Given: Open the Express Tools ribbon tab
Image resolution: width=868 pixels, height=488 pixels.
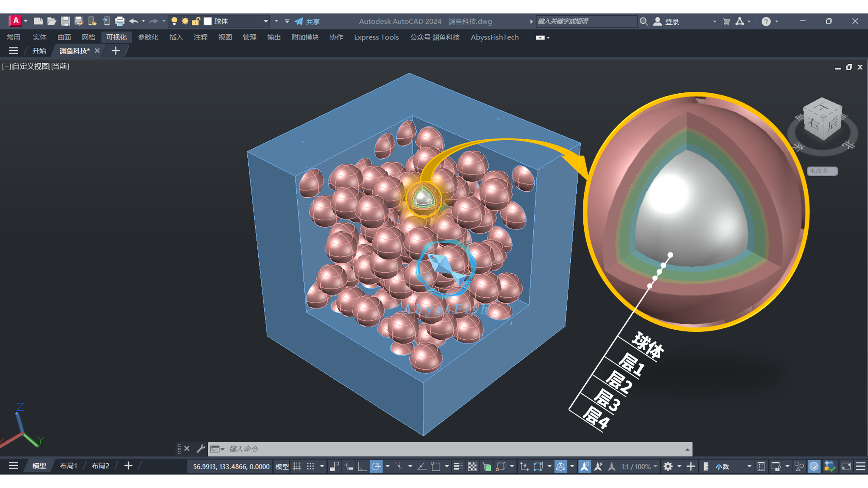Looking at the screenshot, I should pos(376,37).
